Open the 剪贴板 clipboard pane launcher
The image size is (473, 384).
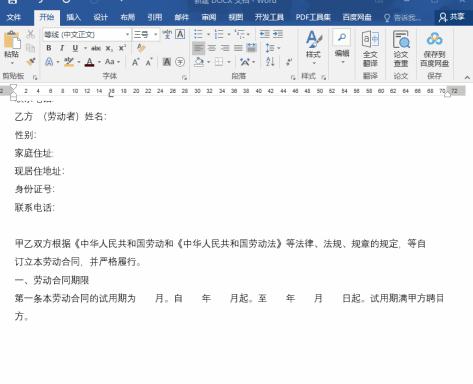35,77
